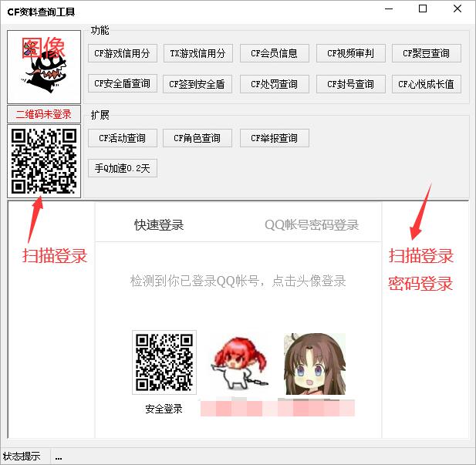Open CF角色查询
Screen dimensions: 476x465
click(x=198, y=138)
